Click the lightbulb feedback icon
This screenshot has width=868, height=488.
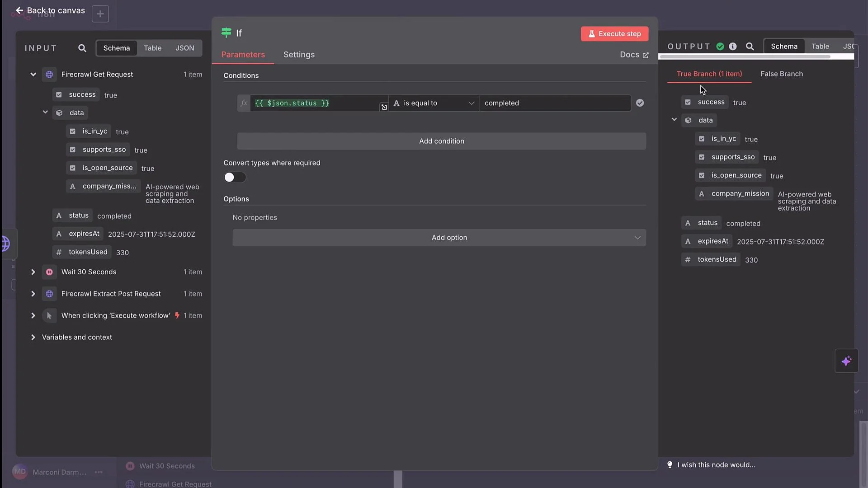click(670, 465)
